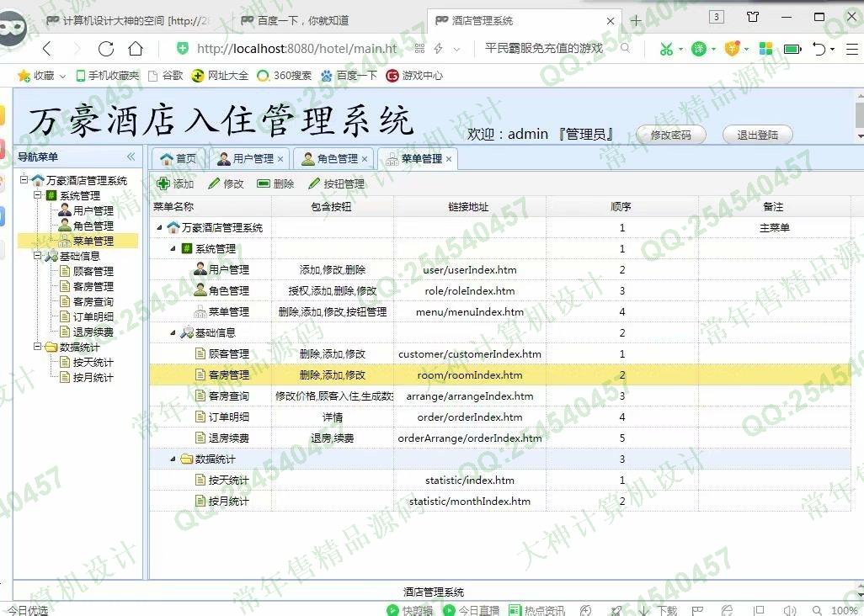Open 顾客管理 in navigation tree
The height and width of the screenshot is (616, 864).
tap(93, 271)
